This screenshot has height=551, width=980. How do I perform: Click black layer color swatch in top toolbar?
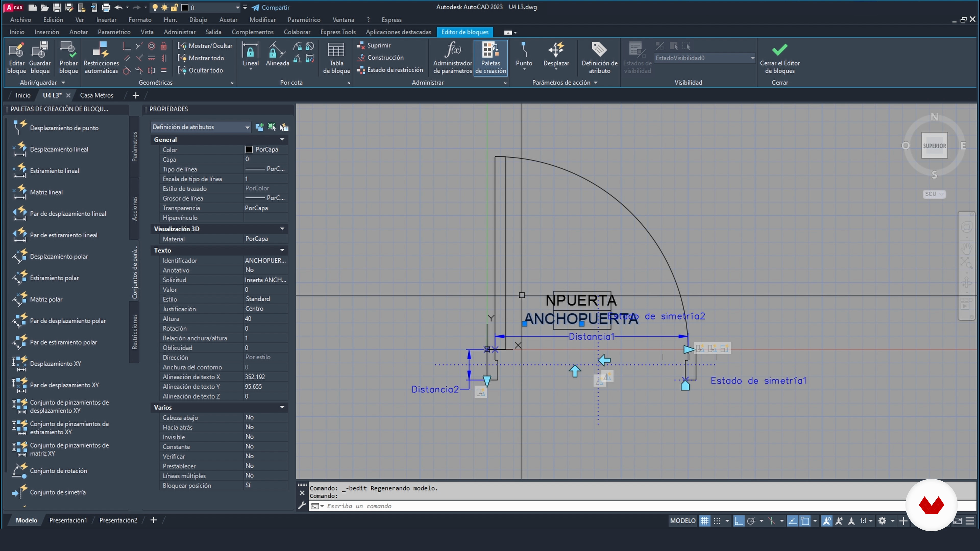tap(185, 8)
